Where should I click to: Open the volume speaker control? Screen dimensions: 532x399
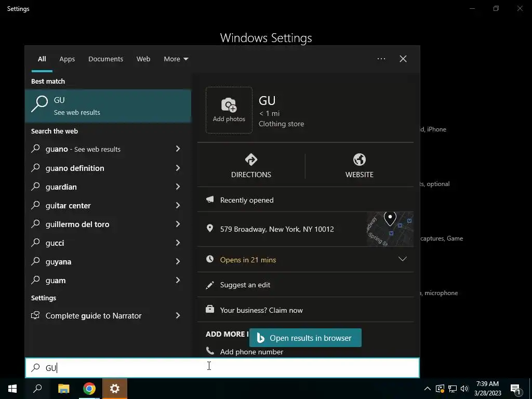(x=464, y=389)
